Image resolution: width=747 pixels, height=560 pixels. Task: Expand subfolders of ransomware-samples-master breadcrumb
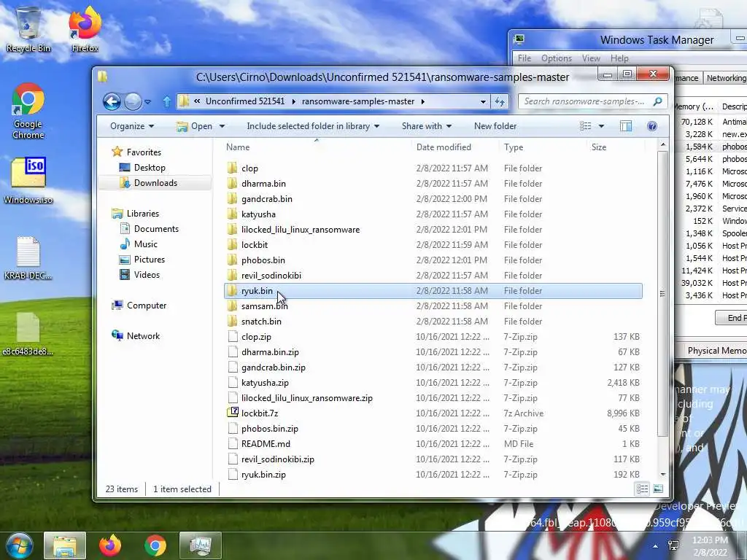tap(422, 101)
